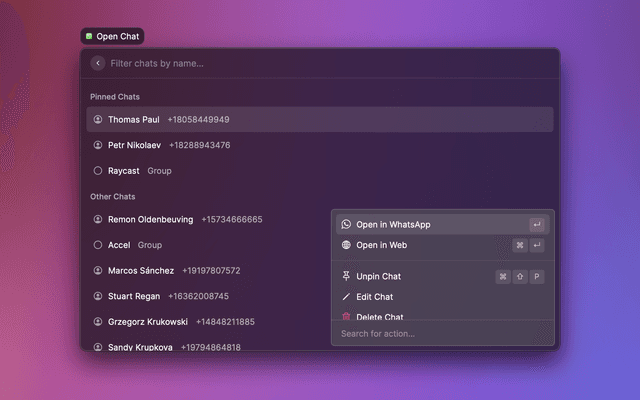
Task: Click the pencil icon beside Edit Chat
Action: coord(346,297)
